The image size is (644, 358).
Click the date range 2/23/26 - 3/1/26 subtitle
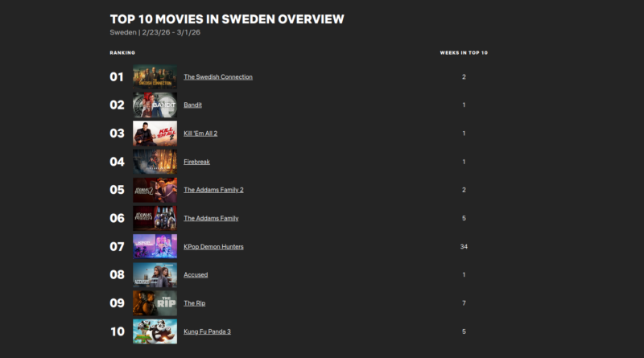pyautogui.click(x=171, y=32)
